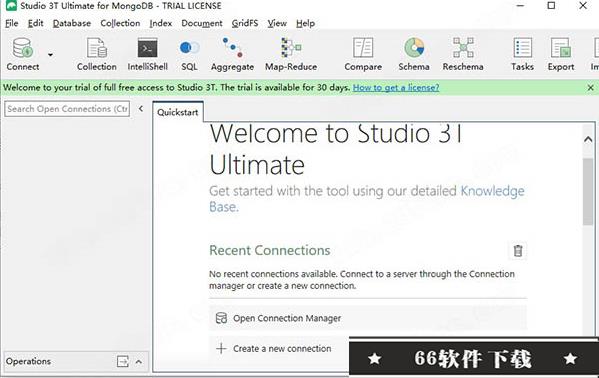599x378 pixels.
Task: Click the Connect database toolbar icon
Action: 23,54
